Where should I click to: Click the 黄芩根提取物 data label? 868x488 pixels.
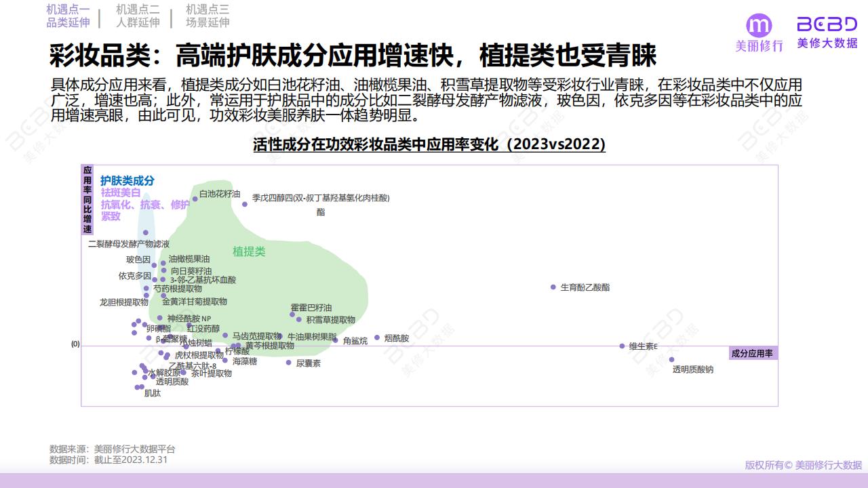tap(270, 346)
